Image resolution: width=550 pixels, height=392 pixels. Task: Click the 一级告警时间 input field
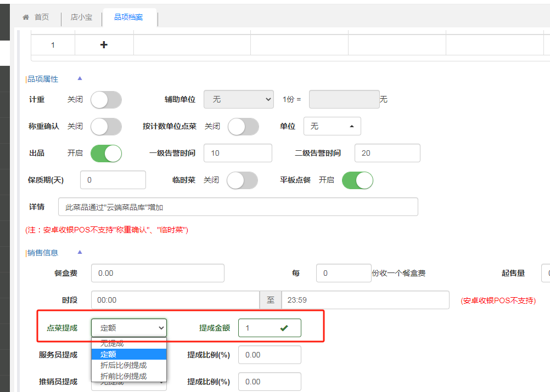237,154
